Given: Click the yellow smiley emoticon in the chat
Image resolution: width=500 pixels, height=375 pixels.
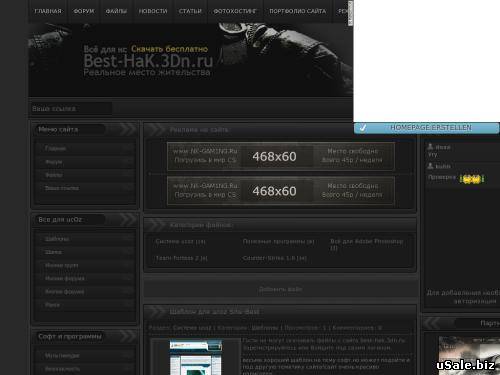Looking at the screenshot, I should (472, 179).
